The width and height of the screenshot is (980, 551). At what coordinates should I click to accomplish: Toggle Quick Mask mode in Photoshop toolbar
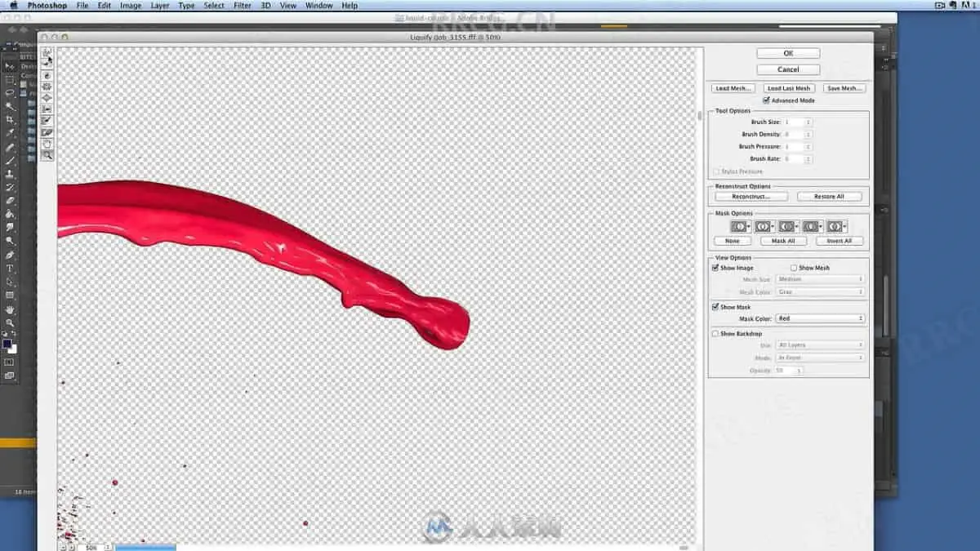[10, 361]
